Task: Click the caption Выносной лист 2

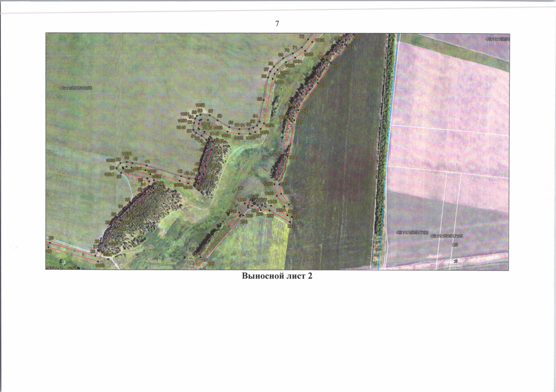Action: pos(277,276)
